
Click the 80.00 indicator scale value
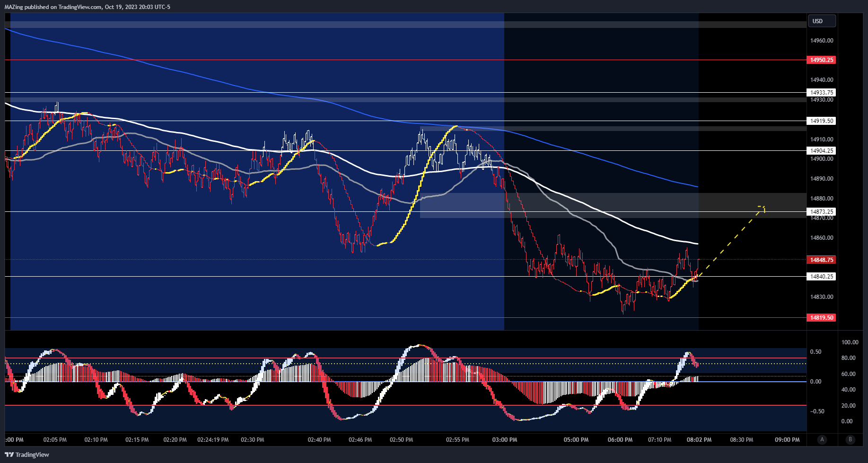[x=848, y=358]
